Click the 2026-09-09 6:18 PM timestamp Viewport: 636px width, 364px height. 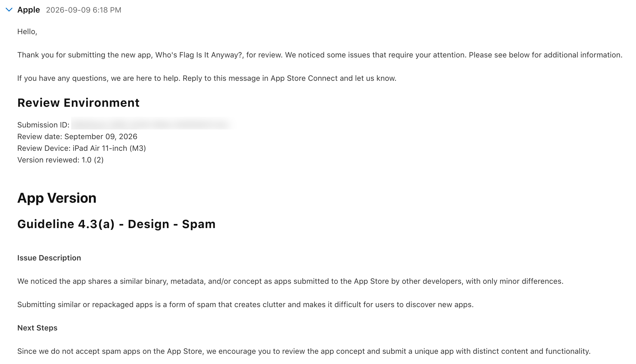pos(84,10)
